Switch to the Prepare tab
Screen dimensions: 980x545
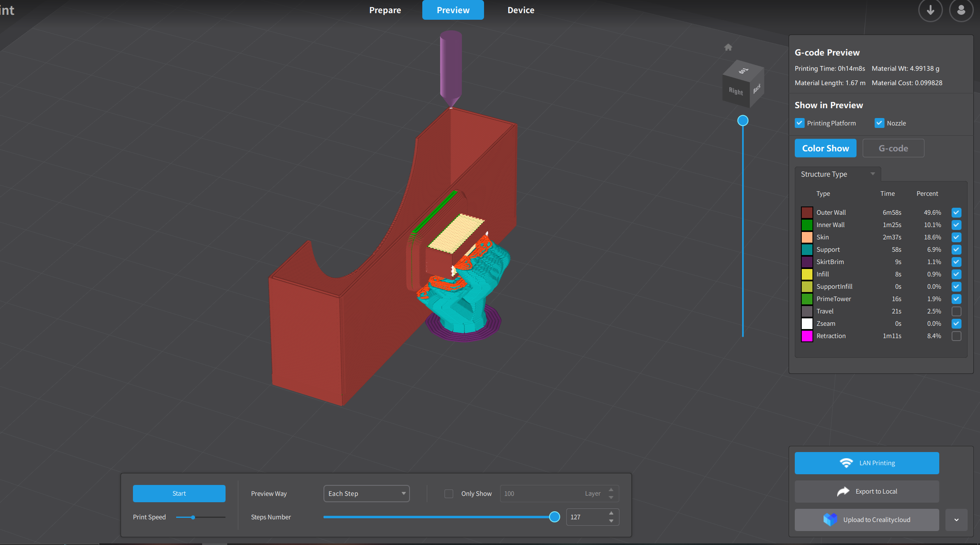point(385,10)
